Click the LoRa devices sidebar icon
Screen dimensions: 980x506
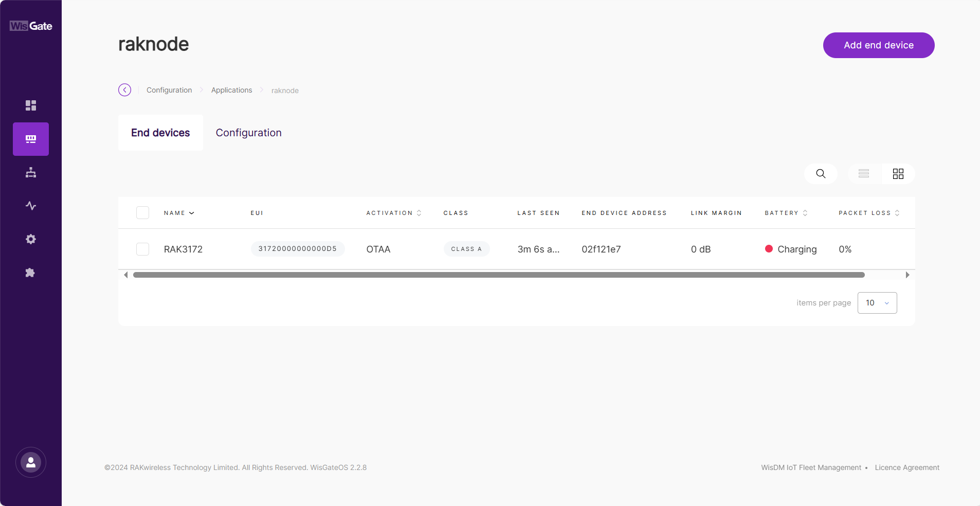(31, 139)
